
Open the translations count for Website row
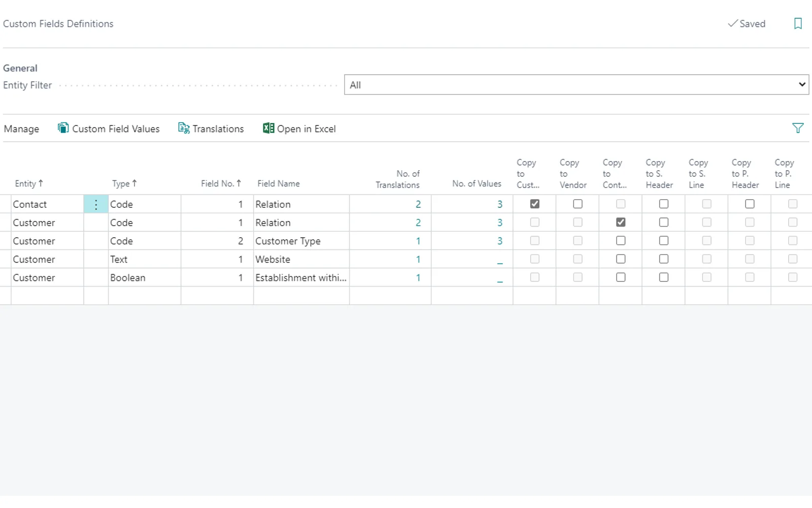(418, 259)
